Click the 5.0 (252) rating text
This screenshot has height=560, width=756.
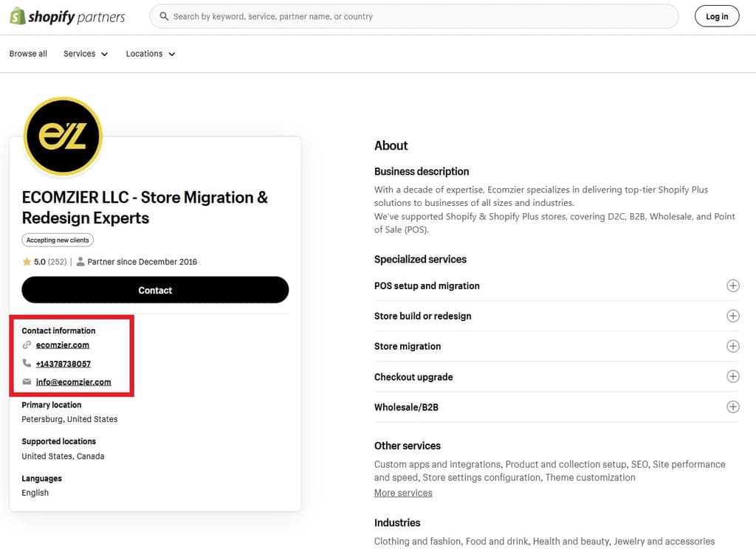(50, 262)
